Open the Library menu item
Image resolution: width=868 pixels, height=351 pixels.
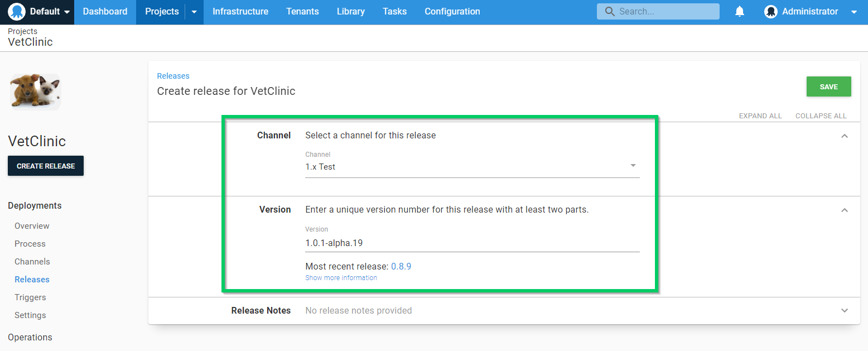tap(350, 12)
